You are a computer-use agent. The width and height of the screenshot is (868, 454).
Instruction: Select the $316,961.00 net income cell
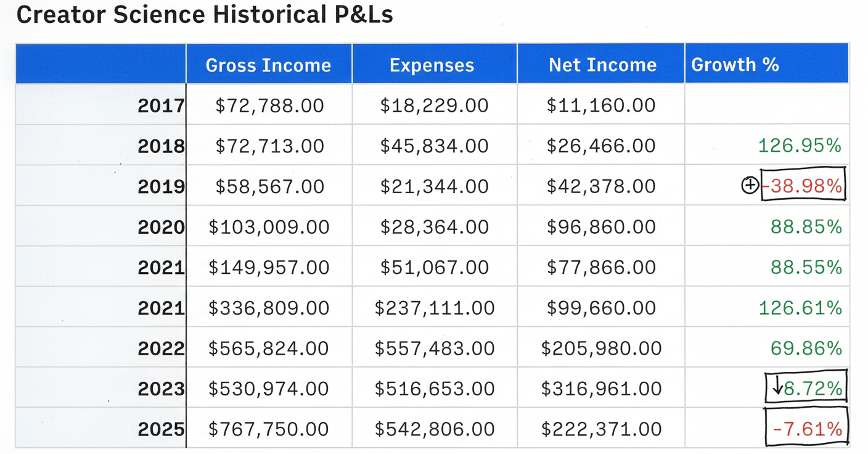click(x=601, y=389)
